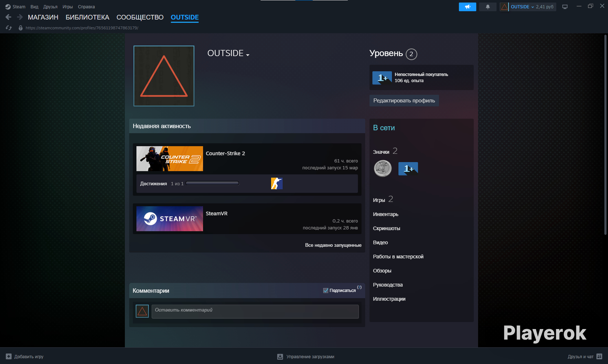Click the level 2 circle badge
This screenshot has height=364, width=608.
tap(411, 54)
